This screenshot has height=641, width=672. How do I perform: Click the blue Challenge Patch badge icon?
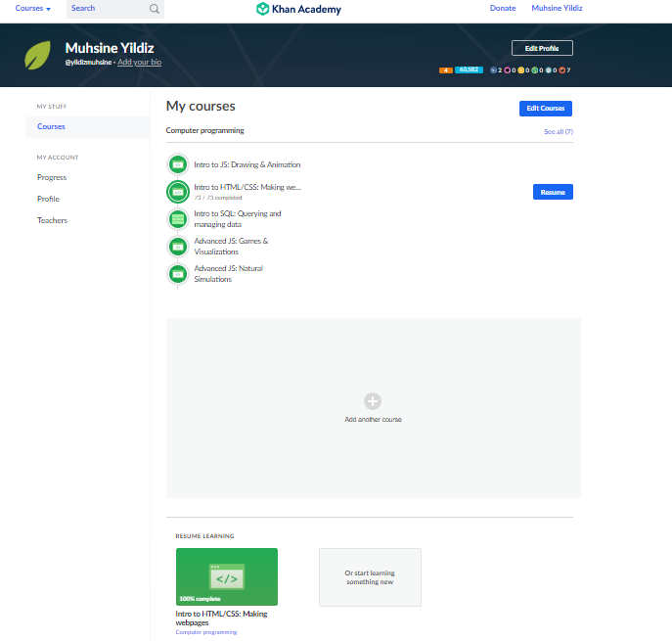(x=493, y=70)
